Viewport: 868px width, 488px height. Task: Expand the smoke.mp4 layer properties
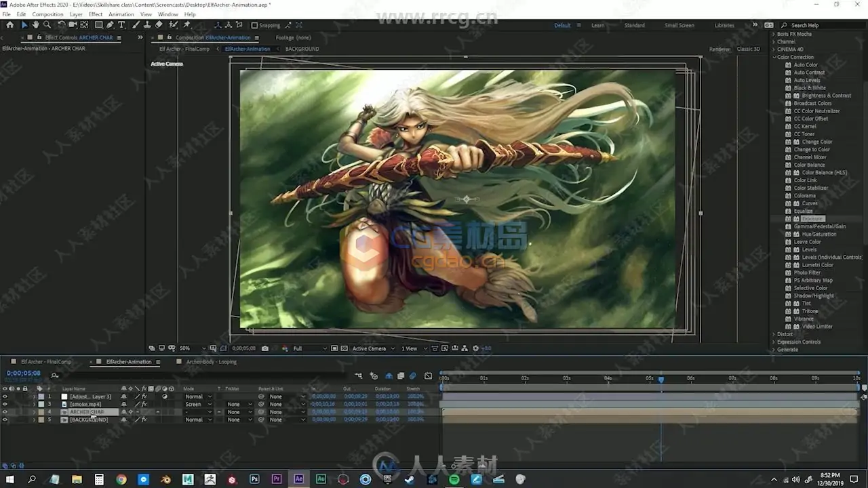point(35,405)
